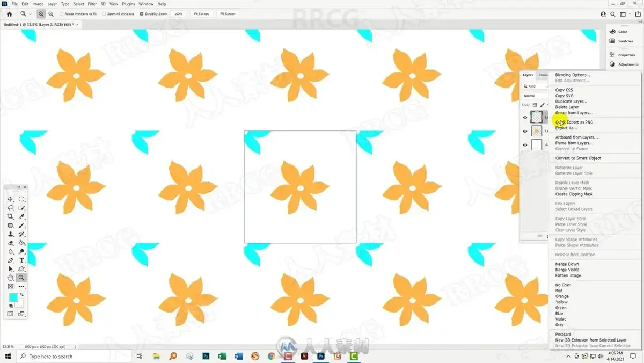Select the Paint Bucket tool
The image size is (644, 363).
[x=21, y=243]
